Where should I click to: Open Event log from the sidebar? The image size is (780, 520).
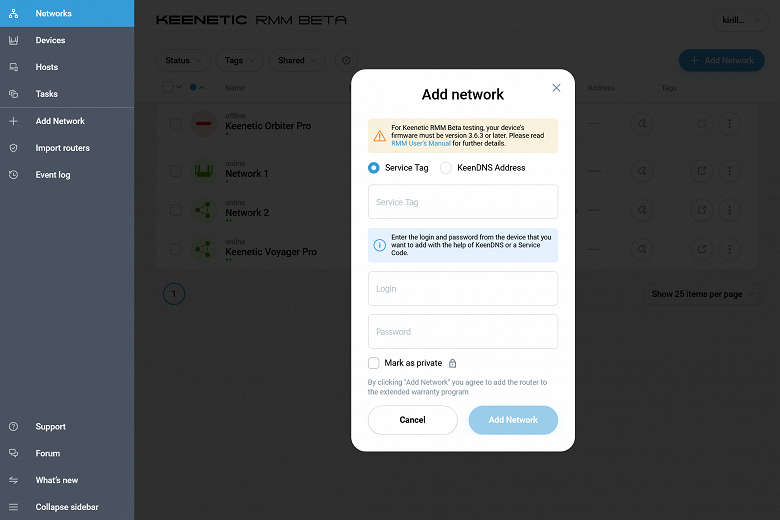pyautogui.click(x=52, y=175)
